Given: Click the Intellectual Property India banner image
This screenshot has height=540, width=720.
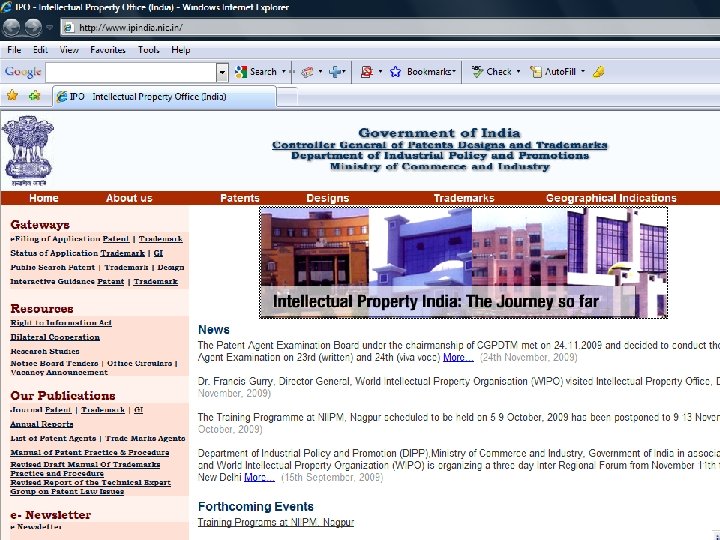Looking at the screenshot, I should coord(463,262).
